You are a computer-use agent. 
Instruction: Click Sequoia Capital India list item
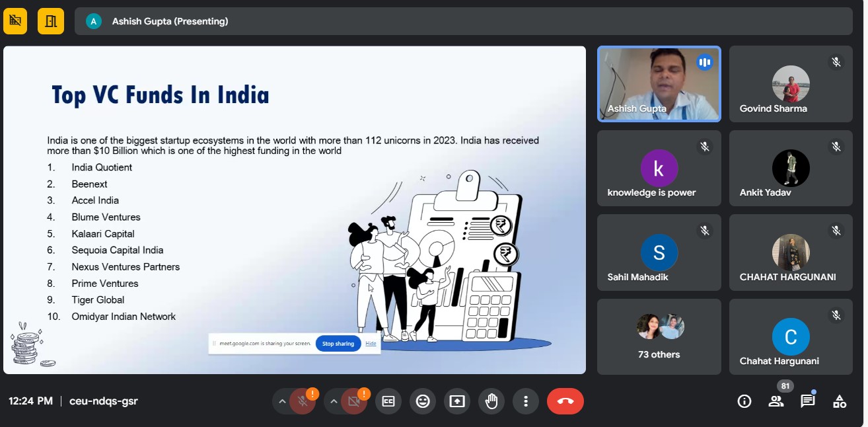(x=118, y=250)
